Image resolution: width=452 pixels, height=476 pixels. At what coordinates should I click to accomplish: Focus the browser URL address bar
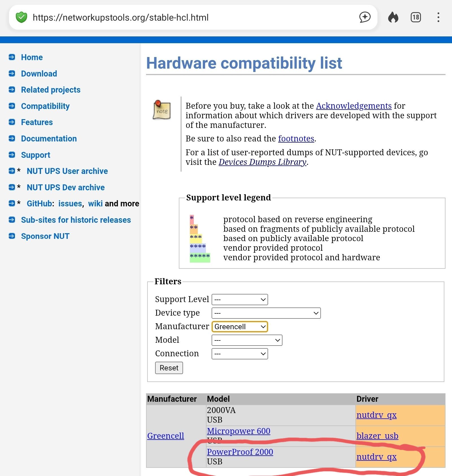[x=194, y=17]
